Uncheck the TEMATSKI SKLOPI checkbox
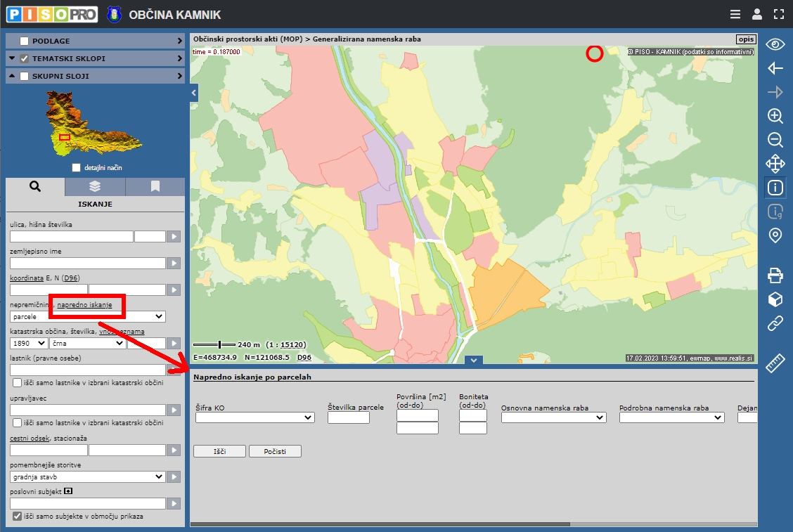The image size is (793, 532). coord(25,59)
